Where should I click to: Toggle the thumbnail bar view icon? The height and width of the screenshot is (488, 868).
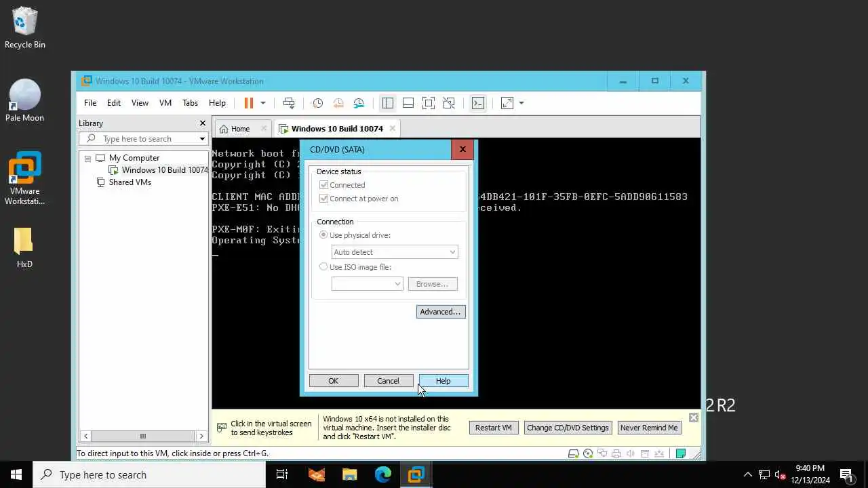tap(408, 103)
